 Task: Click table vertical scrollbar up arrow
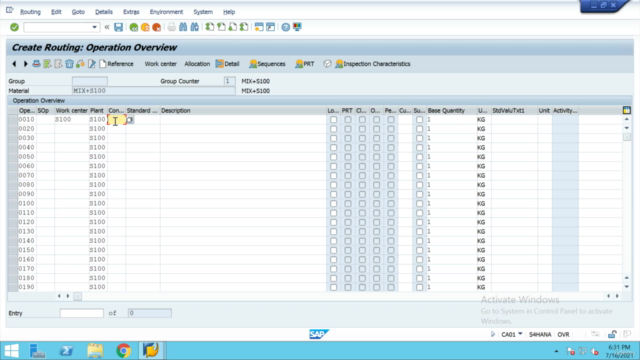pyautogui.click(x=627, y=120)
